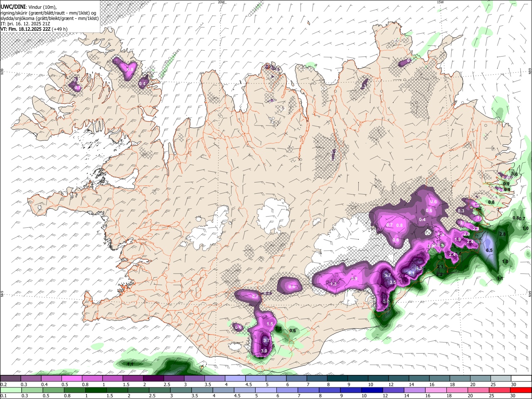The height and width of the screenshot is (399, 532).
Task: Click the '2.8' precipitation value near the east coast
Action: [x=502, y=234]
